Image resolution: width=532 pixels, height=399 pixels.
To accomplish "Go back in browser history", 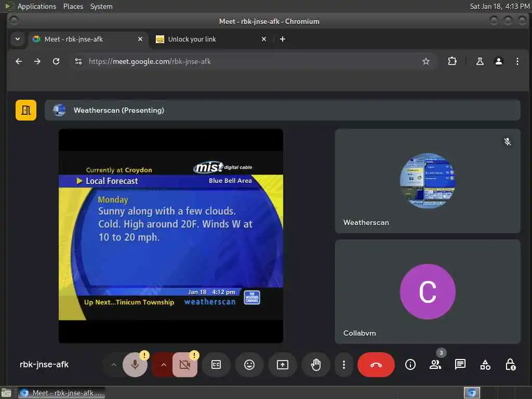I will pos(19,61).
